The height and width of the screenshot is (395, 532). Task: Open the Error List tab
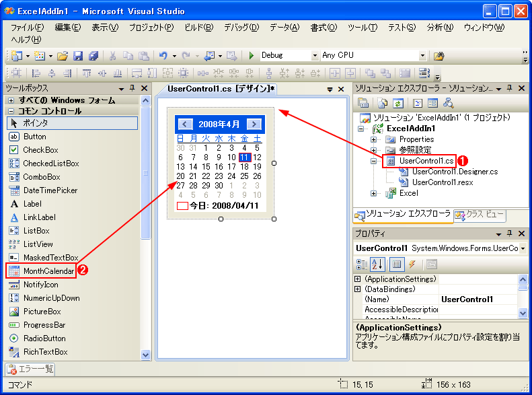[30, 369]
